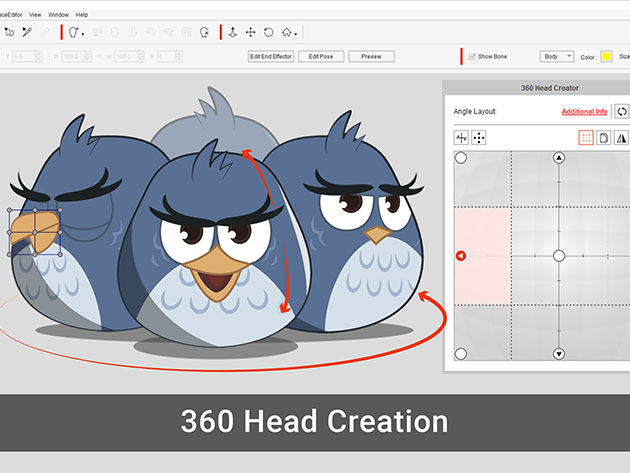Select the down arrow angle point
Viewport: 630px width, 473px height.
coord(559,354)
